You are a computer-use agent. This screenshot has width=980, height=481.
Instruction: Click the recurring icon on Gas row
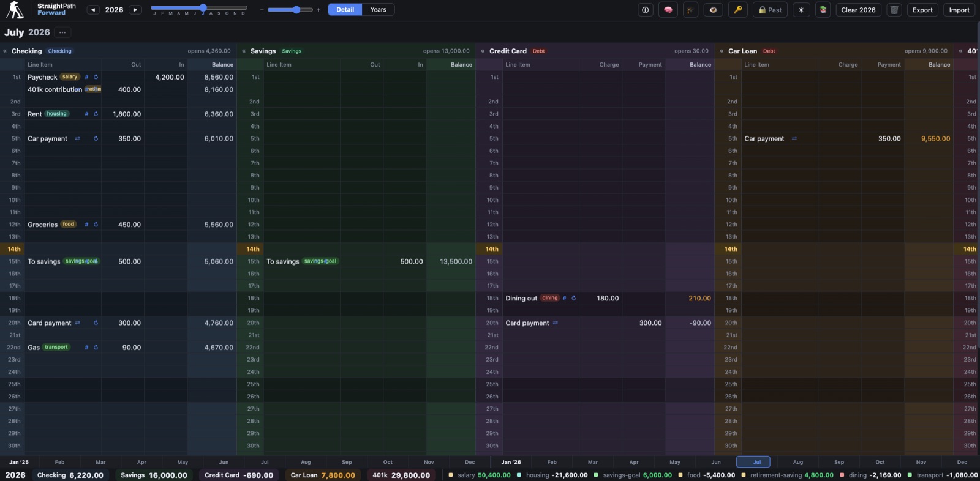(96, 348)
